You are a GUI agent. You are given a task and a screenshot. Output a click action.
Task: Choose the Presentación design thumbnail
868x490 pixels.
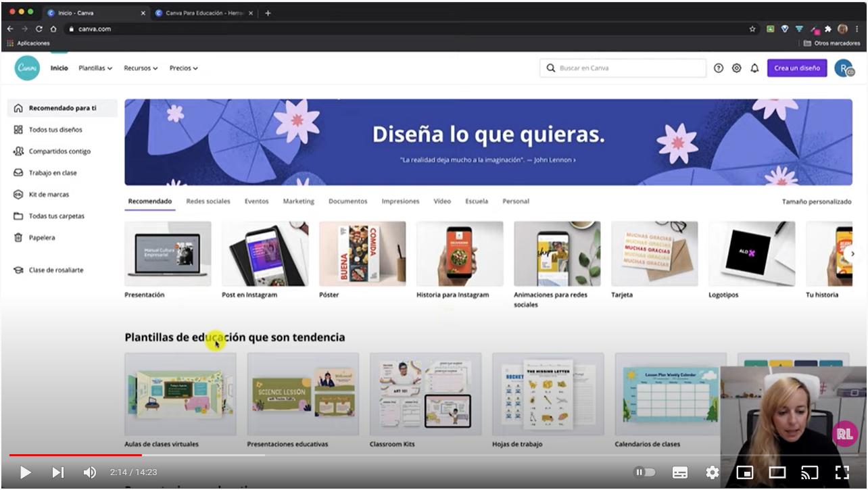click(x=168, y=254)
